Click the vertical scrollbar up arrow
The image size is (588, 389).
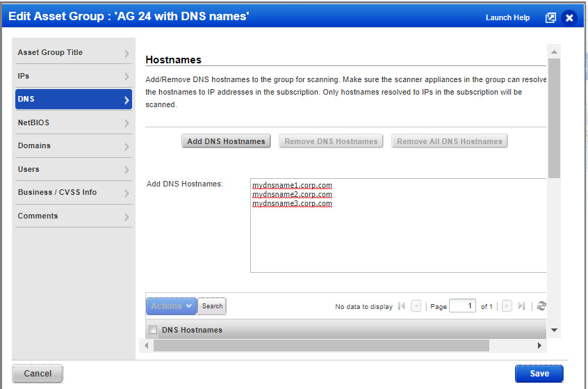[554, 51]
